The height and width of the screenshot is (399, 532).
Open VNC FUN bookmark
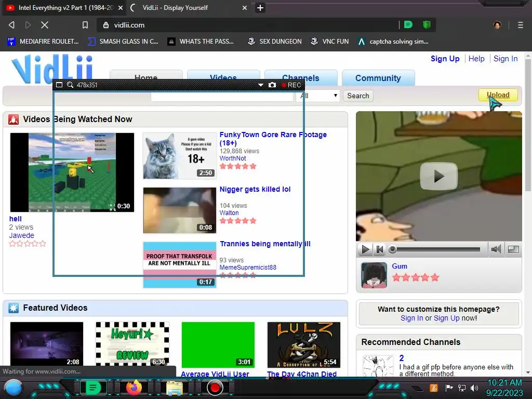pos(329,42)
